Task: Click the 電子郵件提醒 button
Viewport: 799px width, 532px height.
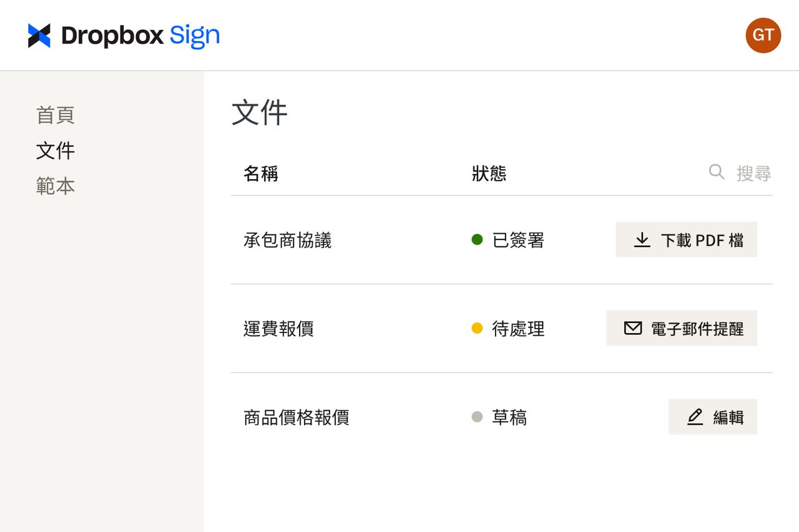Action: click(x=681, y=327)
